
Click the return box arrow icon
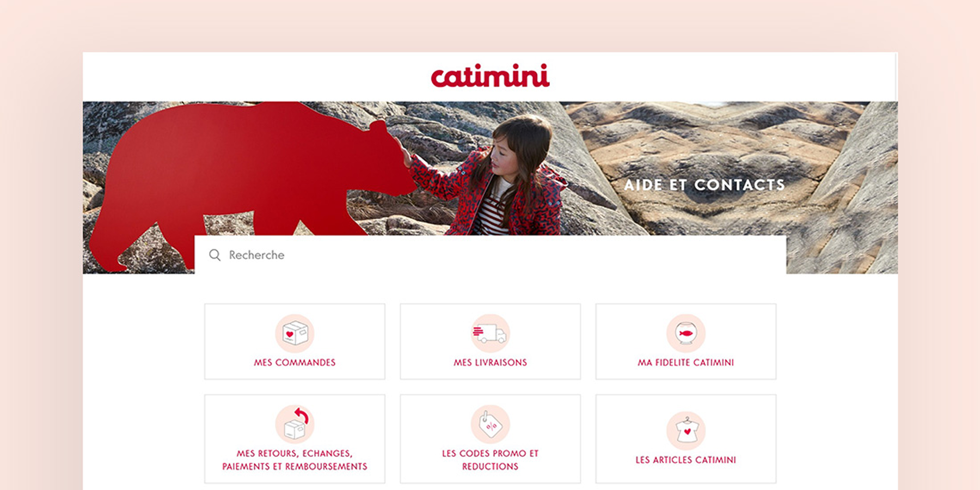point(295,424)
